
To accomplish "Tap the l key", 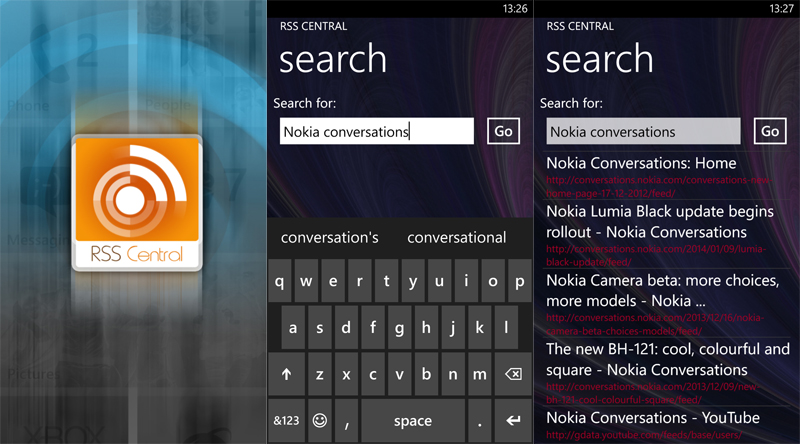I will (x=506, y=328).
